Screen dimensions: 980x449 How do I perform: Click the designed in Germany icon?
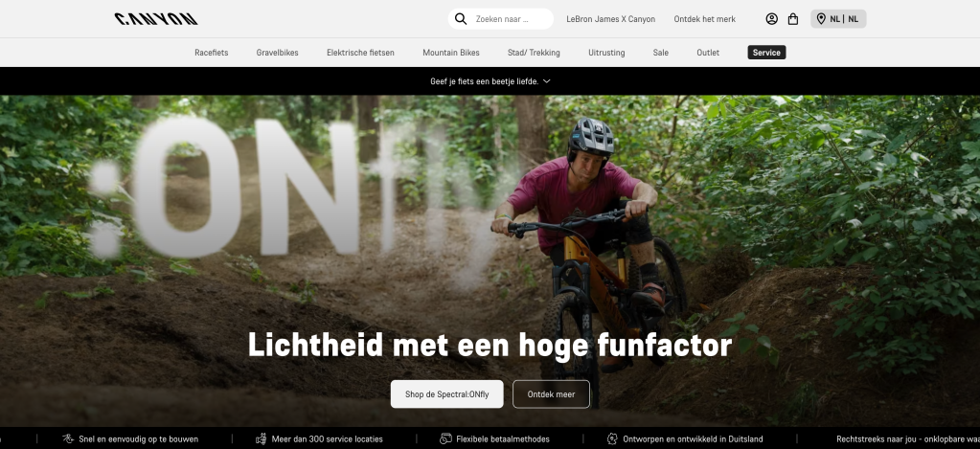pyautogui.click(x=612, y=439)
